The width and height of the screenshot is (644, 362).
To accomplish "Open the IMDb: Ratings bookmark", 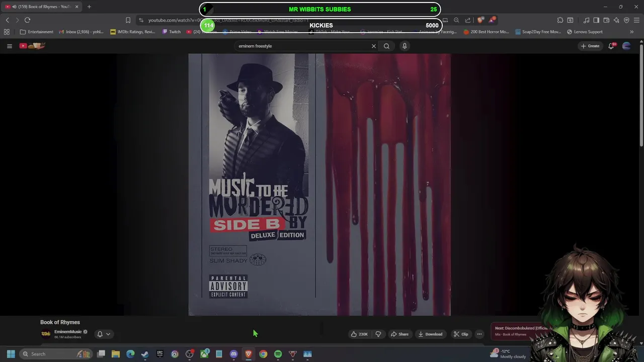I will coord(132,32).
